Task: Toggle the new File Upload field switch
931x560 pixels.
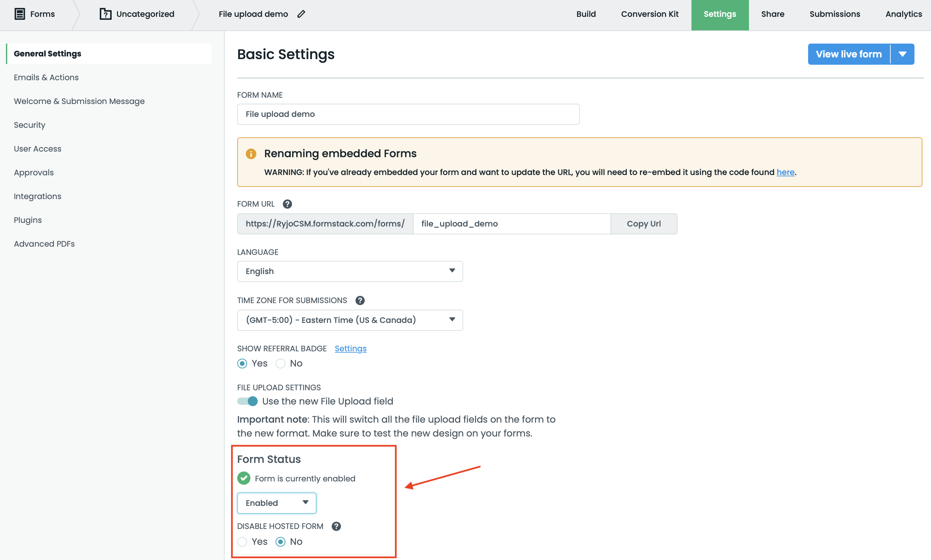Action: [x=248, y=401]
